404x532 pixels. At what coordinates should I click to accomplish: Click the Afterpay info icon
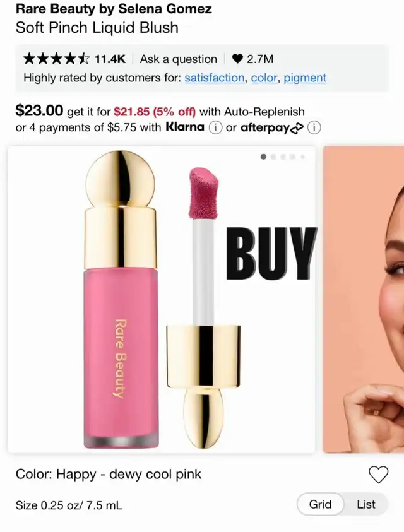[x=314, y=128]
